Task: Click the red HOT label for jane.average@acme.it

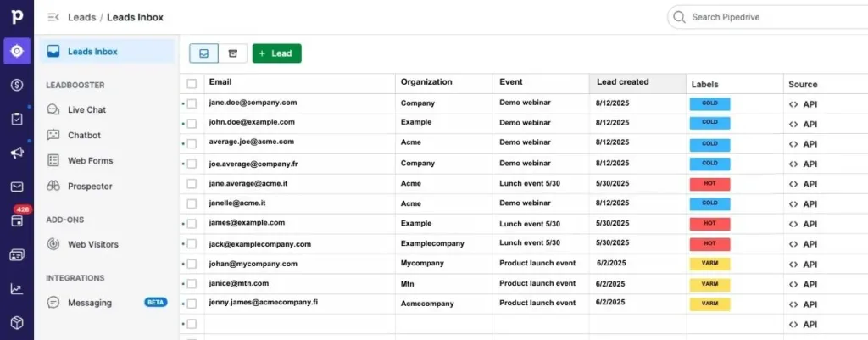Action: (x=709, y=183)
